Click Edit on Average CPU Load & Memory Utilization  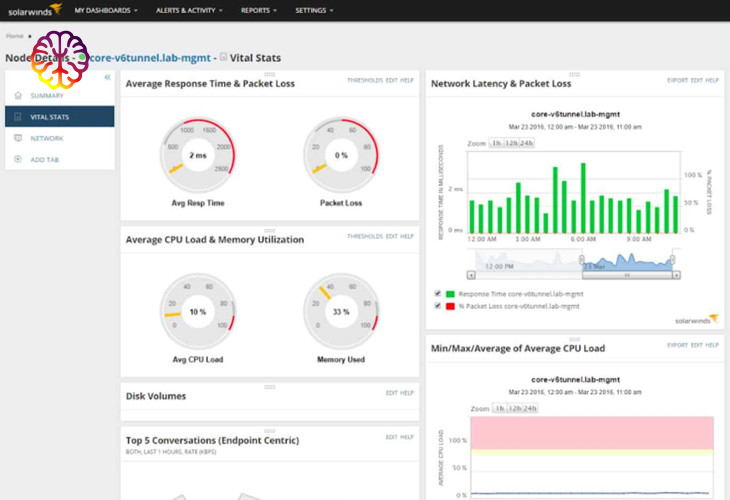(392, 236)
